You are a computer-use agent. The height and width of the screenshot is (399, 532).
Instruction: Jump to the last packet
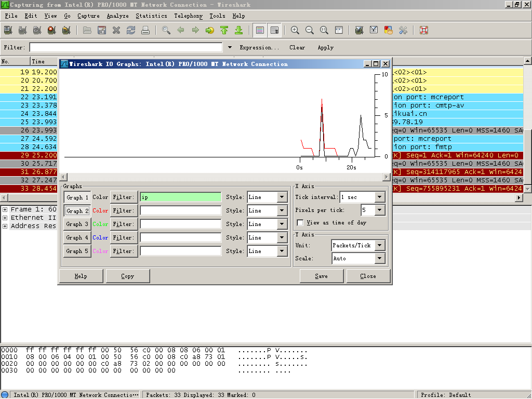click(239, 30)
